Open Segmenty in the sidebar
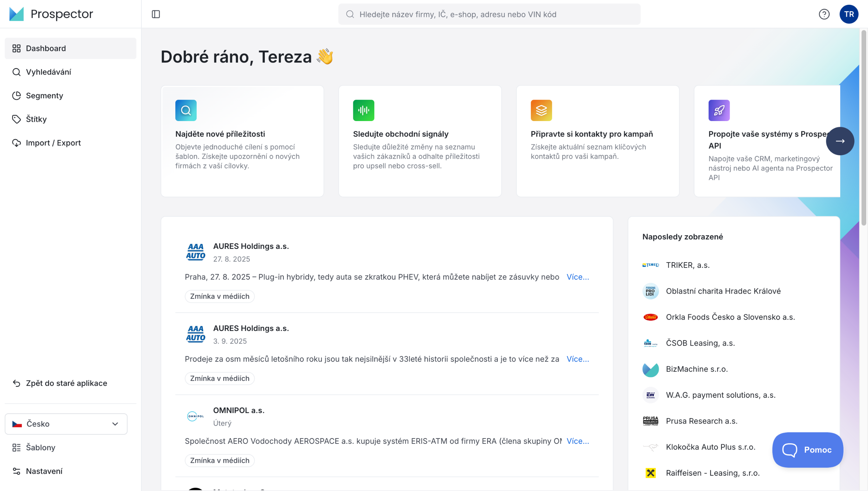Image resolution: width=868 pixels, height=491 pixels. click(x=44, y=96)
